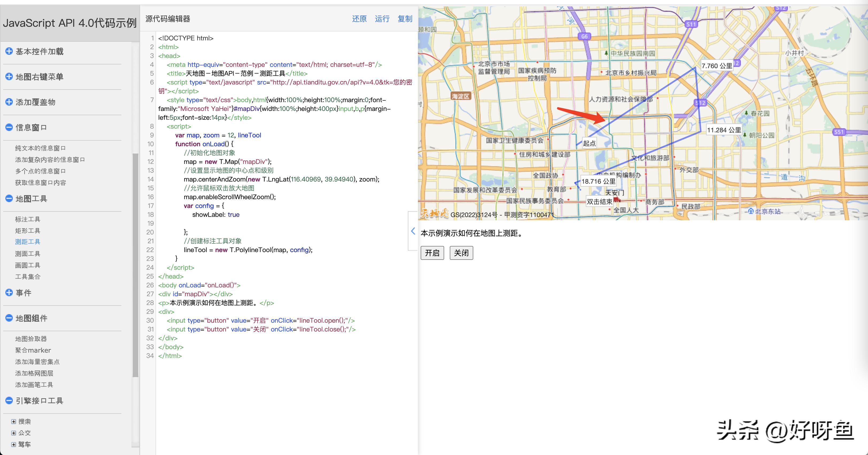Expand the 基本控件加载 plus icon
The width and height of the screenshot is (868, 455).
[9, 51]
